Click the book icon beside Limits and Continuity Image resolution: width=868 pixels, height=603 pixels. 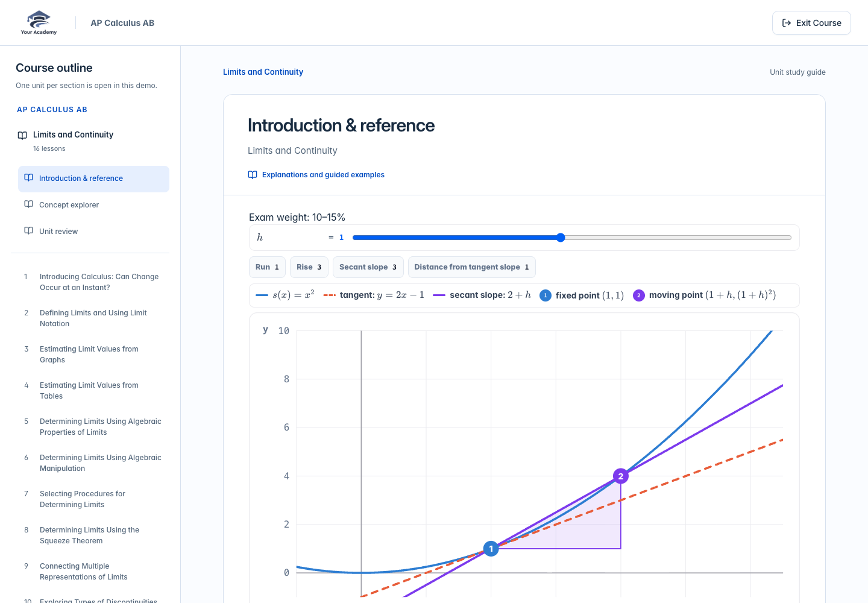(x=22, y=135)
